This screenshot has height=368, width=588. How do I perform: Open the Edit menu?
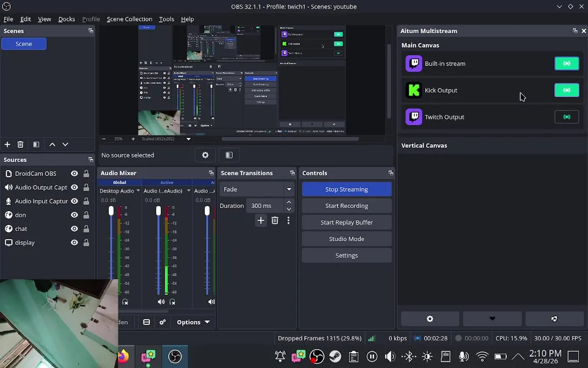[26, 19]
